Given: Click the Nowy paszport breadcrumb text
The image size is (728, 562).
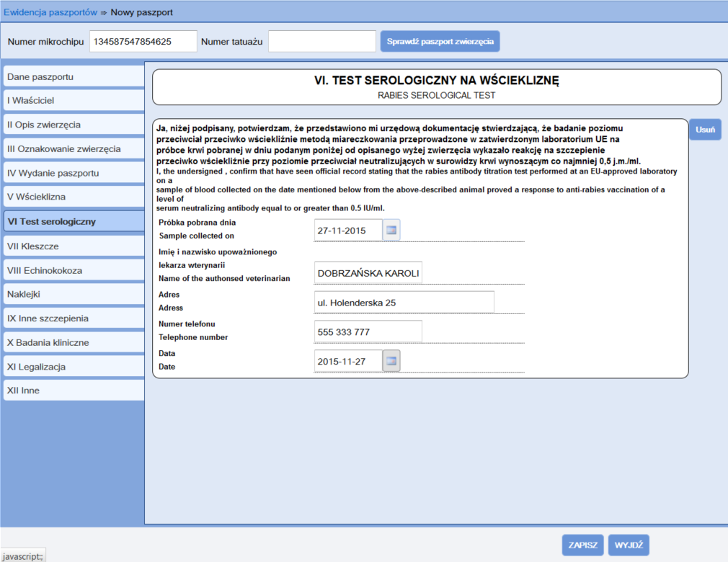Looking at the screenshot, I should pyautogui.click(x=141, y=12).
